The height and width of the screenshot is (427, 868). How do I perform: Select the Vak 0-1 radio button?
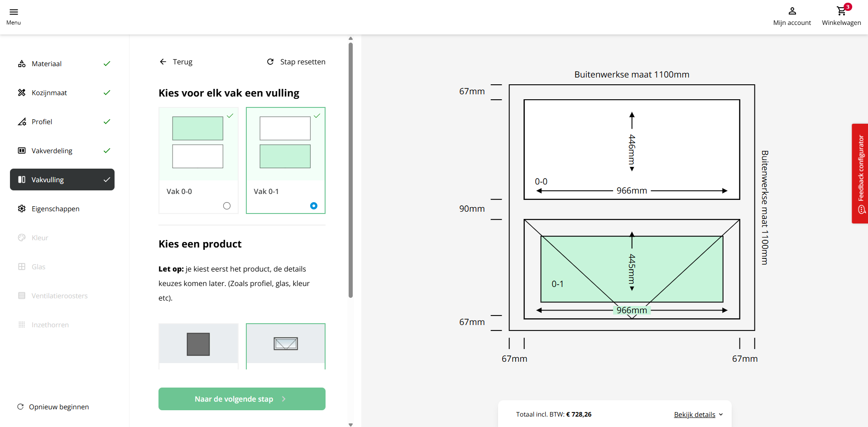[x=314, y=206]
